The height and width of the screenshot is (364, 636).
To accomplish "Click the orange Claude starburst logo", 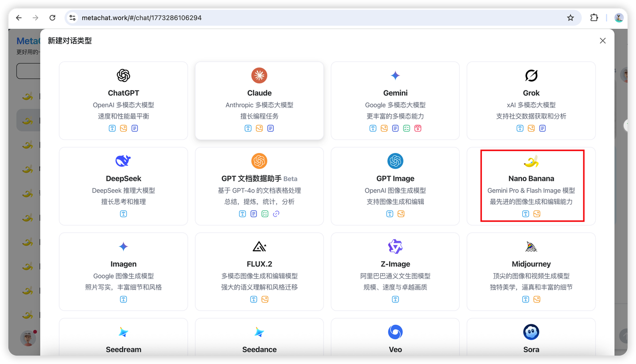I will pos(259,75).
